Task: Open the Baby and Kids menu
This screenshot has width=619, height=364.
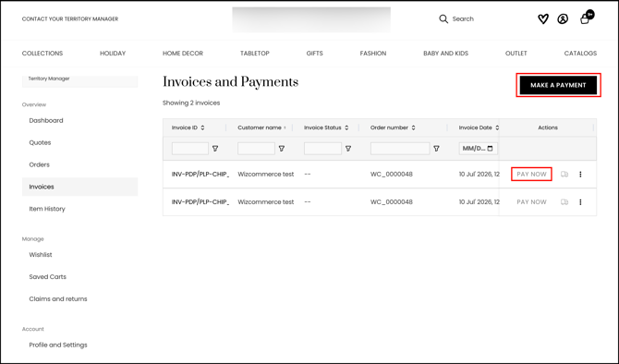Action: (445, 54)
